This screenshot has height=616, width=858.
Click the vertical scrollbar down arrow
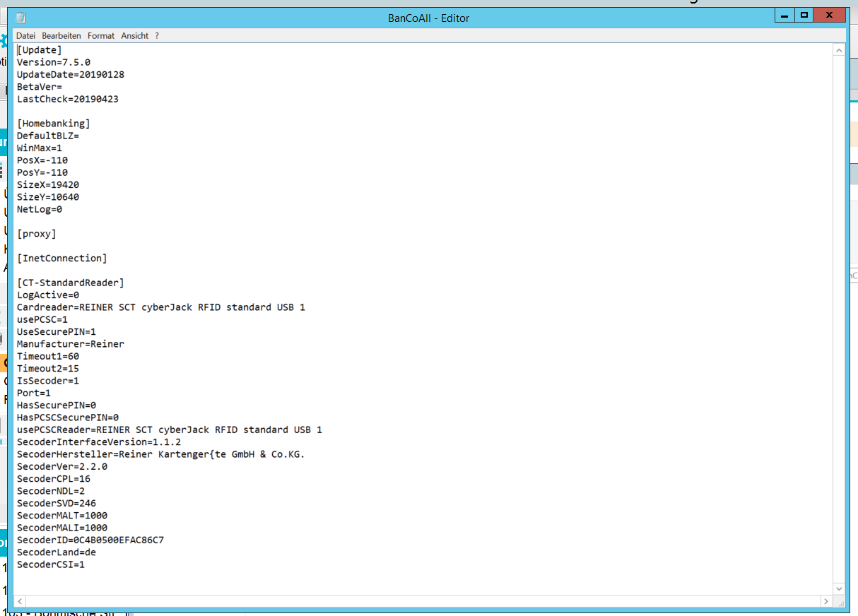click(x=839, y=588)
